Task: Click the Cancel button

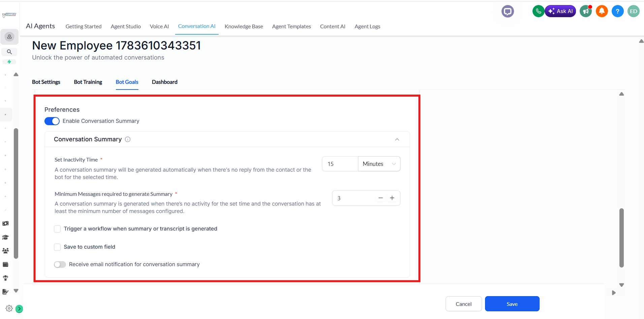Action: 463,304
